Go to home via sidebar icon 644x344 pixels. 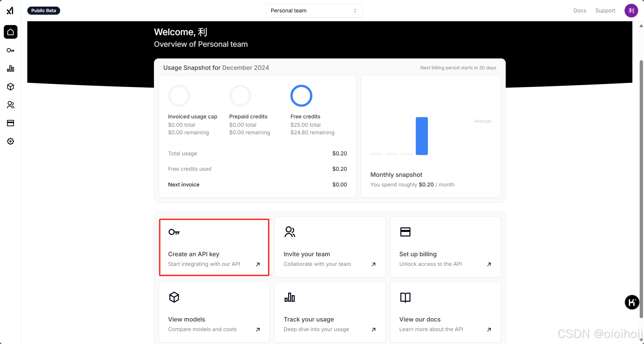click(x=10, y=32)
